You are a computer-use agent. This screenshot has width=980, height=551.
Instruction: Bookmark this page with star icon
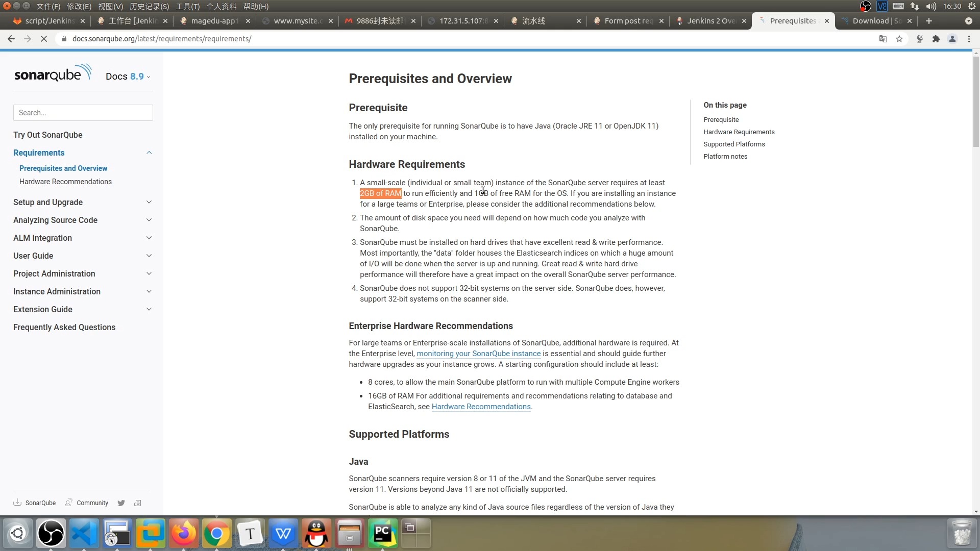coord(899,39)
